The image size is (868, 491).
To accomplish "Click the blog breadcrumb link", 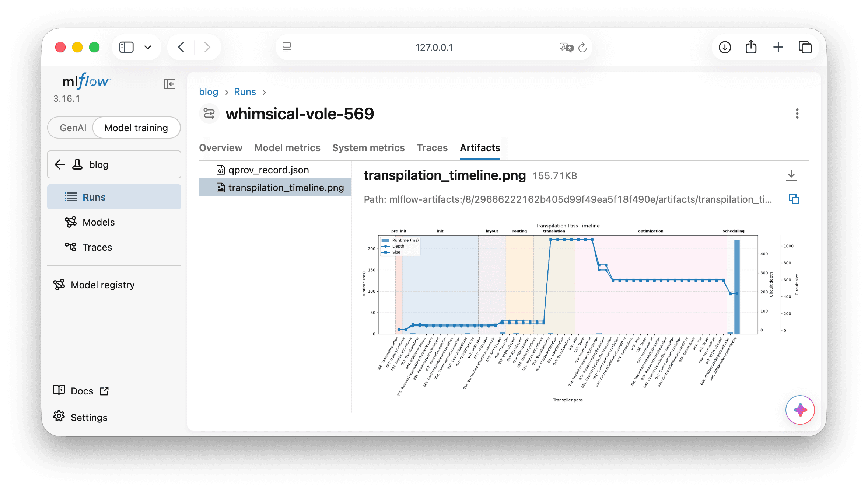I will pos(209,92).
